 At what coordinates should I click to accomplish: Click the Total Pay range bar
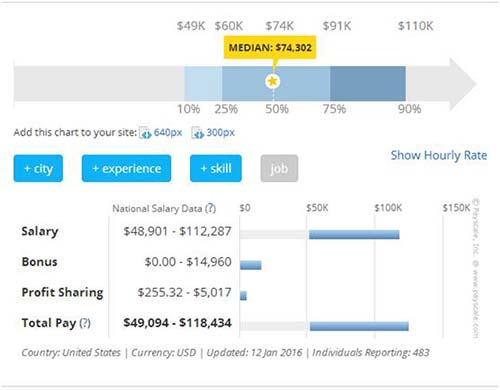(x=359, y=326)
